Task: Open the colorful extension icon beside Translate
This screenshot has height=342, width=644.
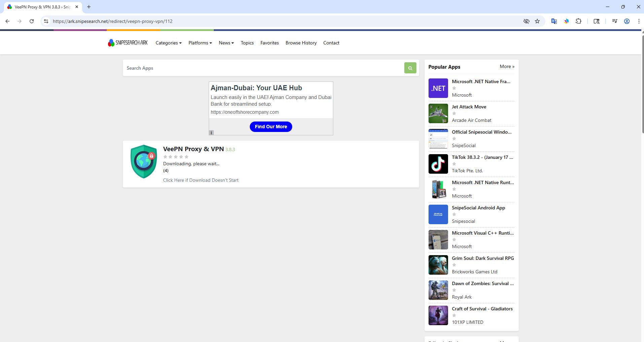Action: tap(566, 21)
